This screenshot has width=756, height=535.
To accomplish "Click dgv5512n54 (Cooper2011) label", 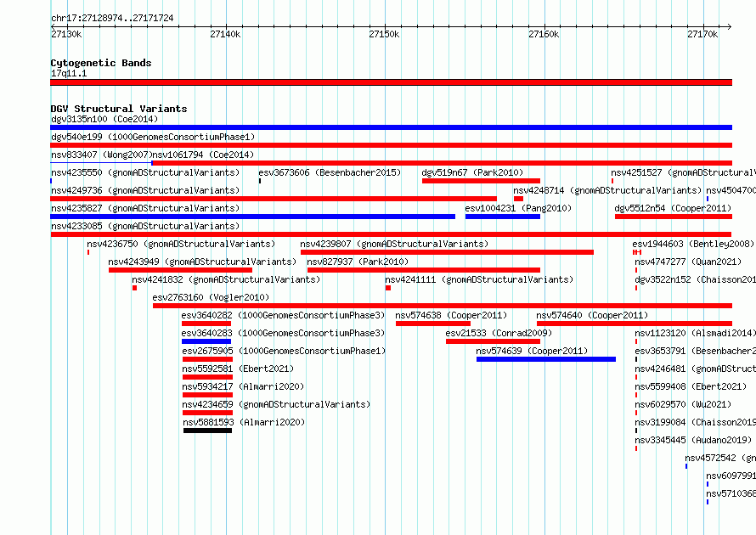I will point(673,208).
